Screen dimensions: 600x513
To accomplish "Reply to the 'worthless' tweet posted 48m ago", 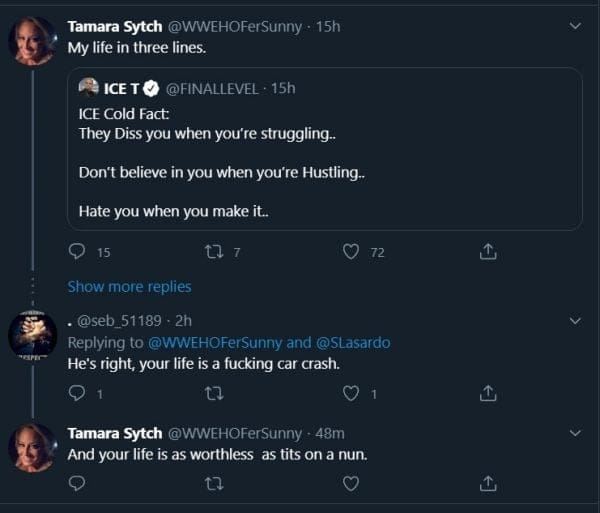I will [77, 484].
